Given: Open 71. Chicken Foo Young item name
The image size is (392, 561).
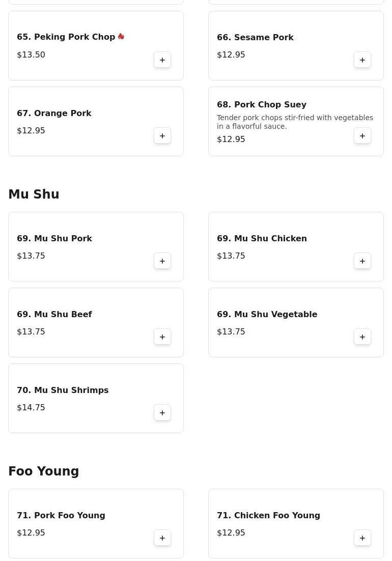Looking at the screenshot, I should pyautogui.click(x=268, y=515).
